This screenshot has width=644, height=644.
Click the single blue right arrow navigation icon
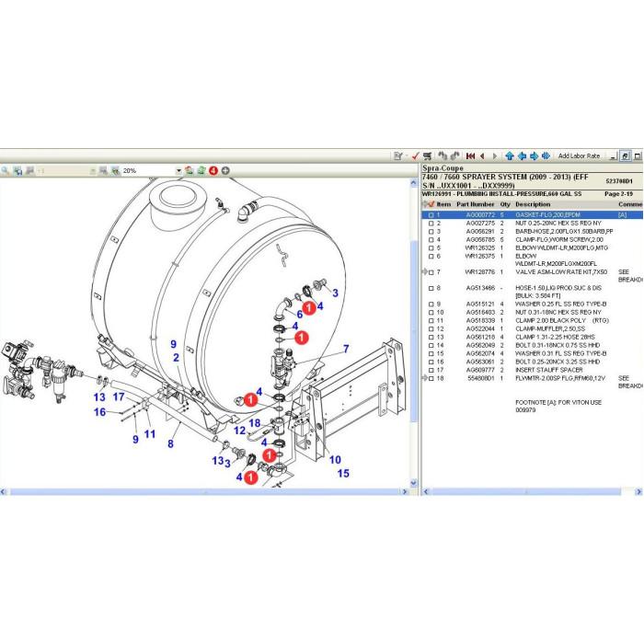coord(534,156)
